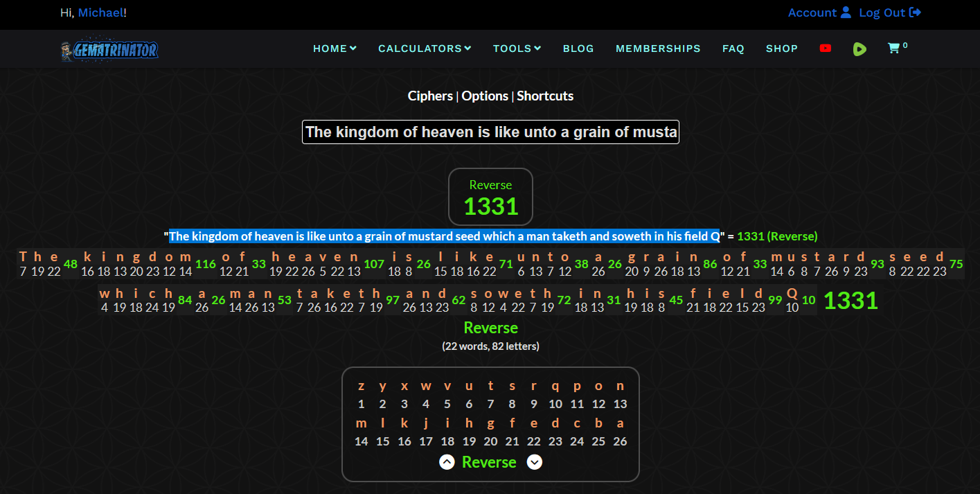Click the word 'heaven' in breakdown
This screenshot has height=494, width=980.
pyautogui.click(x=315, y=256)
